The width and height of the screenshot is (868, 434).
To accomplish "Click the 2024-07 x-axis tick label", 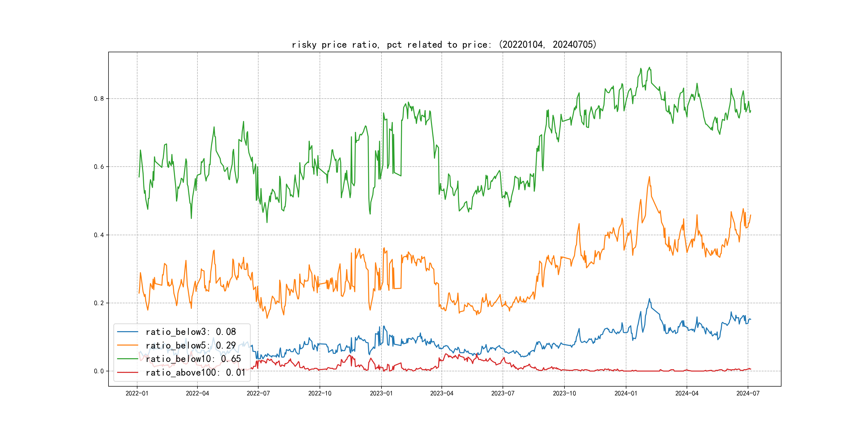I will coord(748,393).
